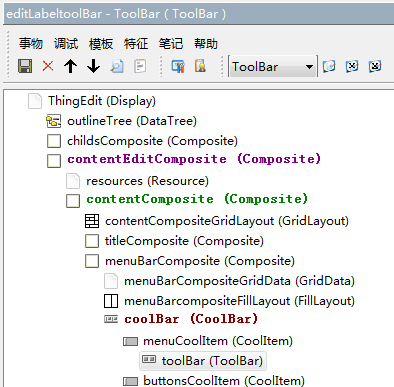Select menuBarComposite (Composite) node
394x387 pixels.
point(200,261)
